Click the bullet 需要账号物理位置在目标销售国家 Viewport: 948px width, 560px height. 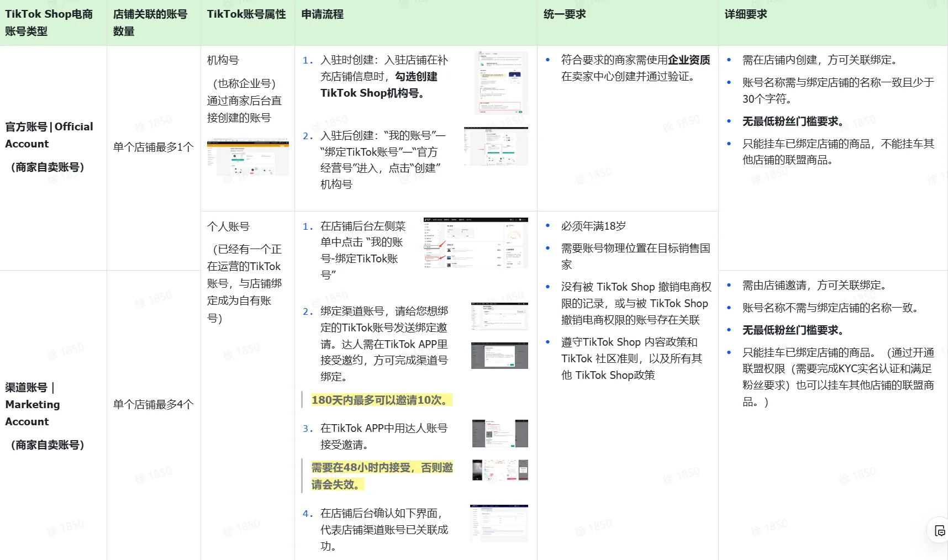tap(636, 256)
